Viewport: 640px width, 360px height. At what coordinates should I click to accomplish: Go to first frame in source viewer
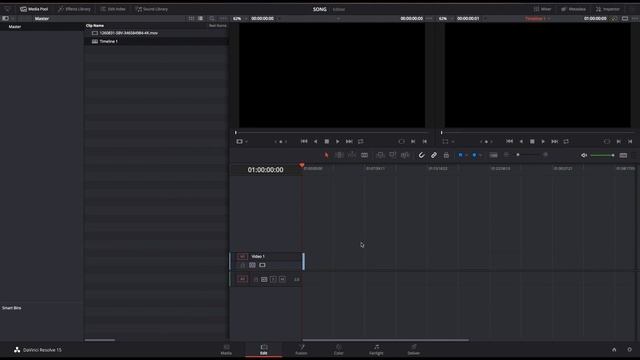click(304, 141)
